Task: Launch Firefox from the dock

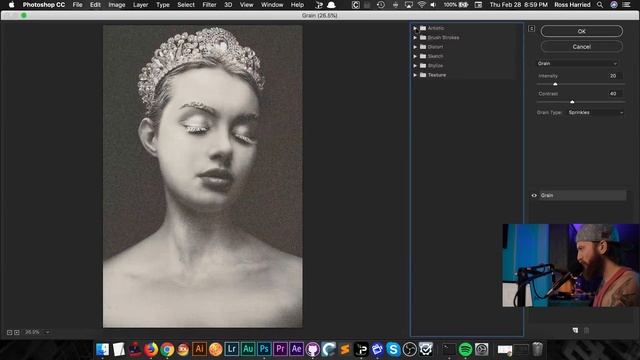Action: (x=151, y=349)
